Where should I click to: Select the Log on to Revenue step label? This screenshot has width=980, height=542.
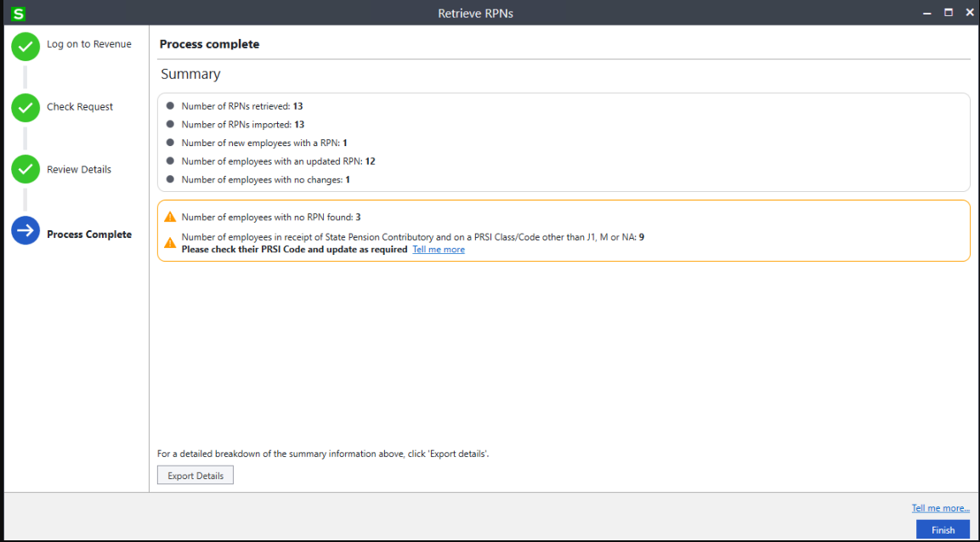[89, 44]
